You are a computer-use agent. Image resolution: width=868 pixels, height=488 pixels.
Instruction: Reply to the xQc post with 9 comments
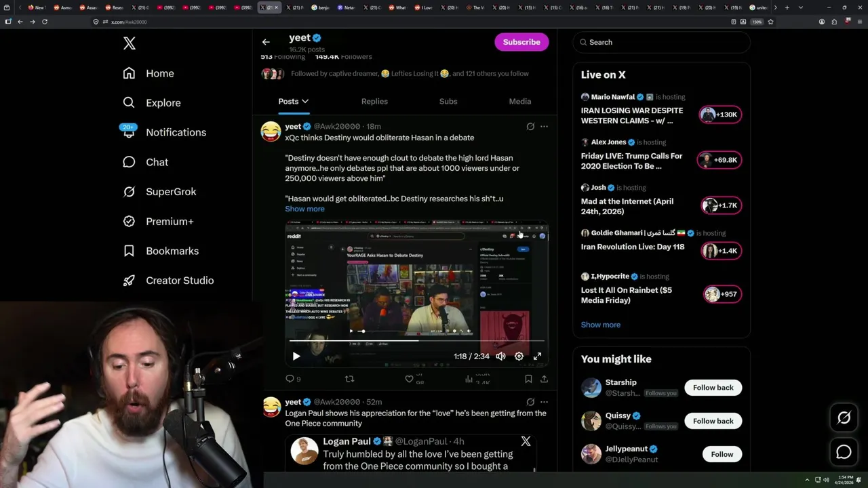point(293,379)
